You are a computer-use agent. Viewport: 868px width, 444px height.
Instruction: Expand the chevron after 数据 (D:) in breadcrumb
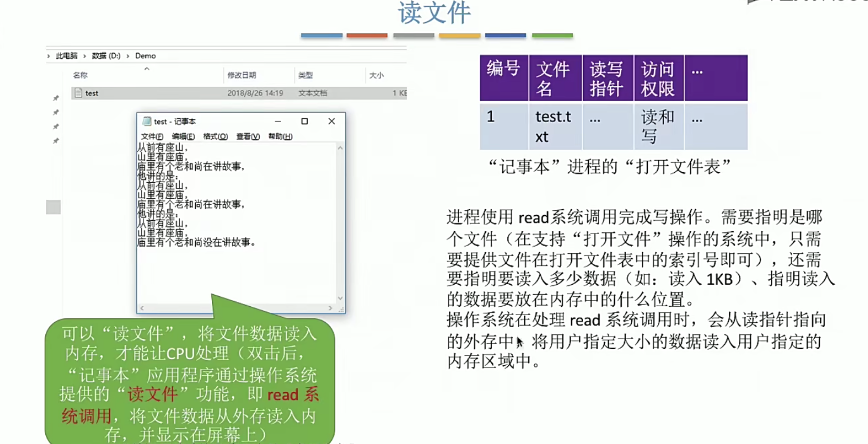(x=128, y=56)
